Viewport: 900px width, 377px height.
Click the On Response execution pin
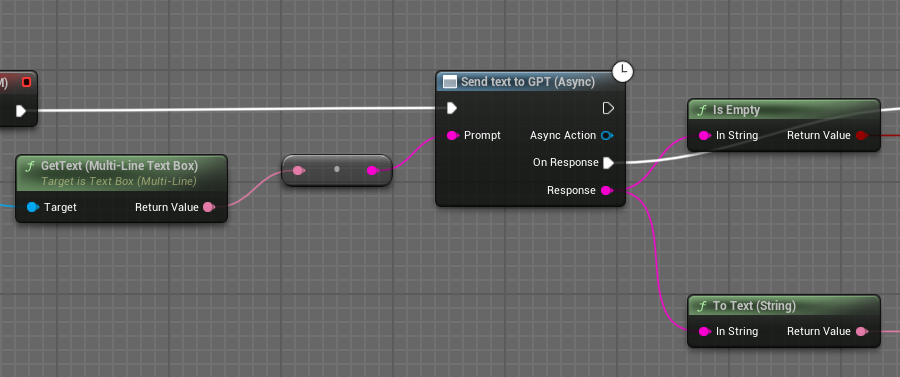608,163
